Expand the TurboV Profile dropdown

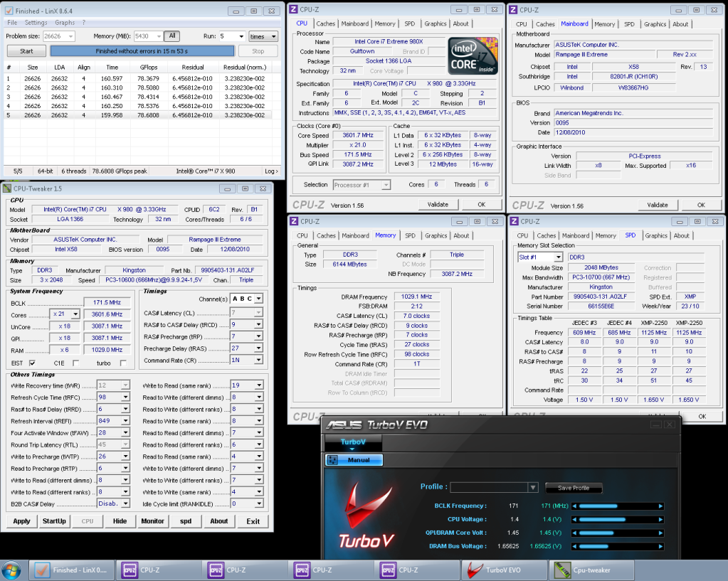click(x=532, y=487)
